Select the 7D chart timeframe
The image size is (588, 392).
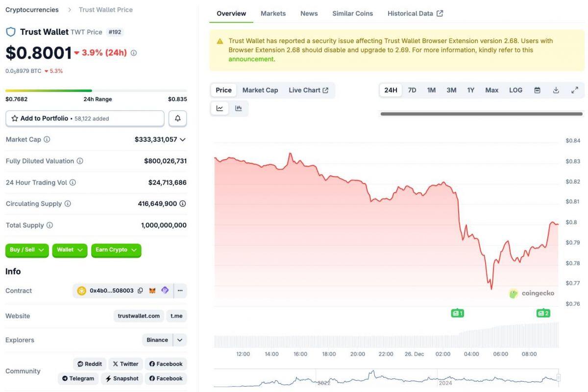[x=412, y=90]
